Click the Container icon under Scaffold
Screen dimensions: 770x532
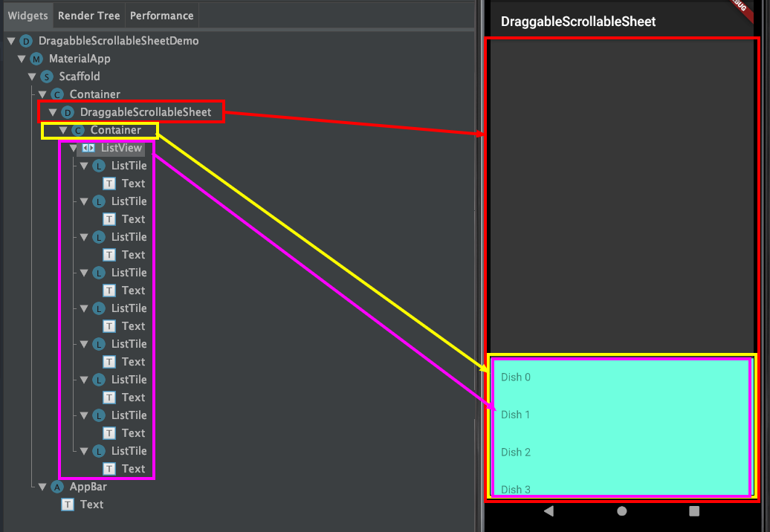click(57, 94)
